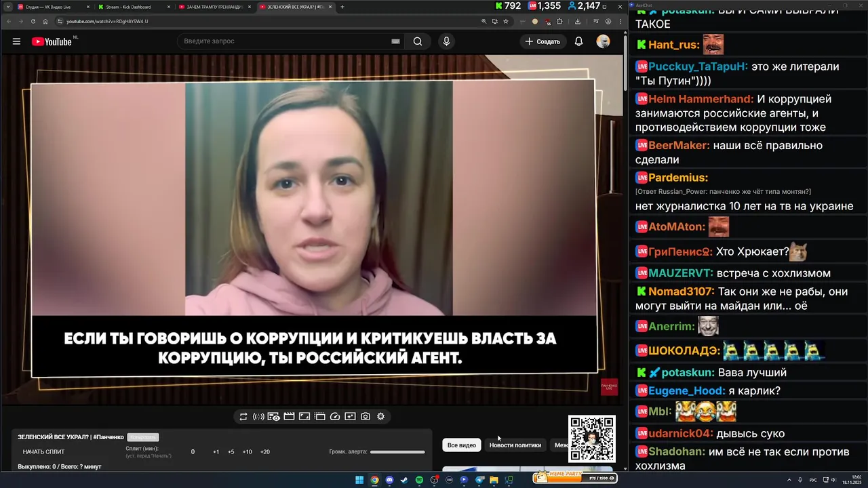Click the speedometer playback speed icon
This screenshot has width=868, height=488.
[x=334, y=417]
